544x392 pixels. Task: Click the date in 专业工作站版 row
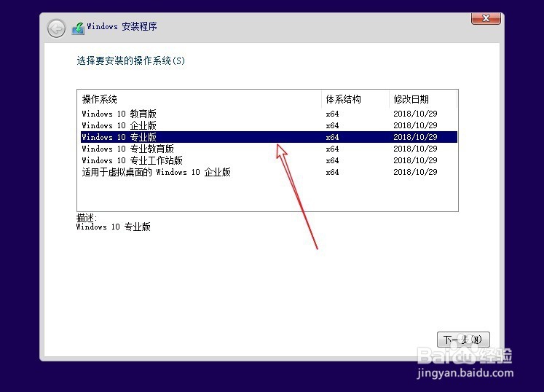(x=415, y=160)
